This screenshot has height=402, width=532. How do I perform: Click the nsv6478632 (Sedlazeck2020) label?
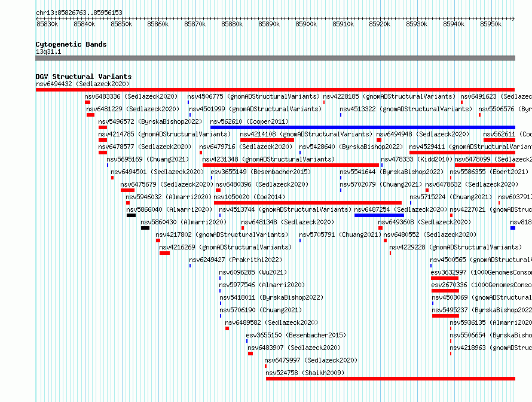click(472, 184)
